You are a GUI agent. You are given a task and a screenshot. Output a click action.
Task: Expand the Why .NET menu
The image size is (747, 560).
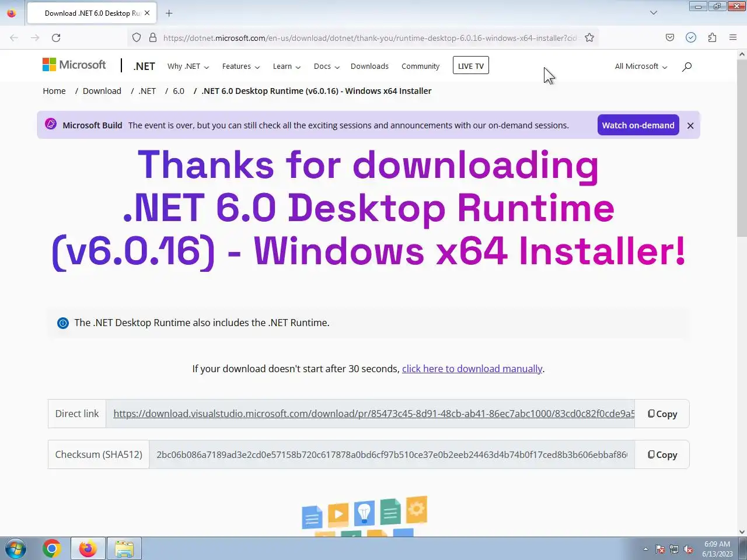188,66
